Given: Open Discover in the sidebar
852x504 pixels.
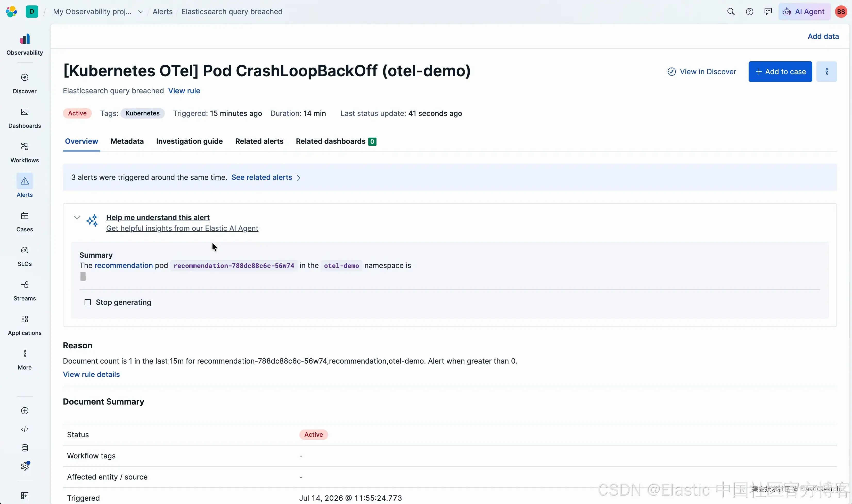Looking at the screenshot, I should pos(25,83).
